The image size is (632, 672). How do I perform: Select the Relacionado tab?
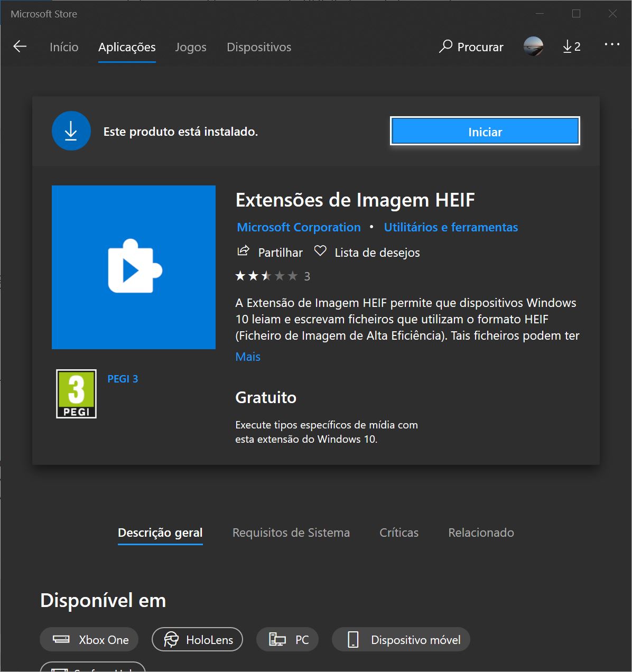pyautogui.click(x=481, y=533)
